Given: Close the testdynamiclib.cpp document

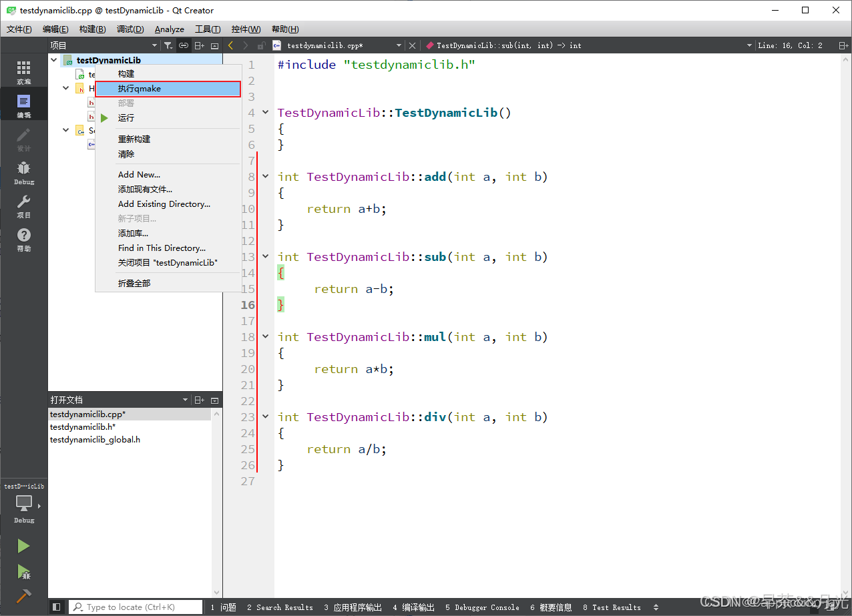Looking at the screenshot, I should [x=412, y=45].
